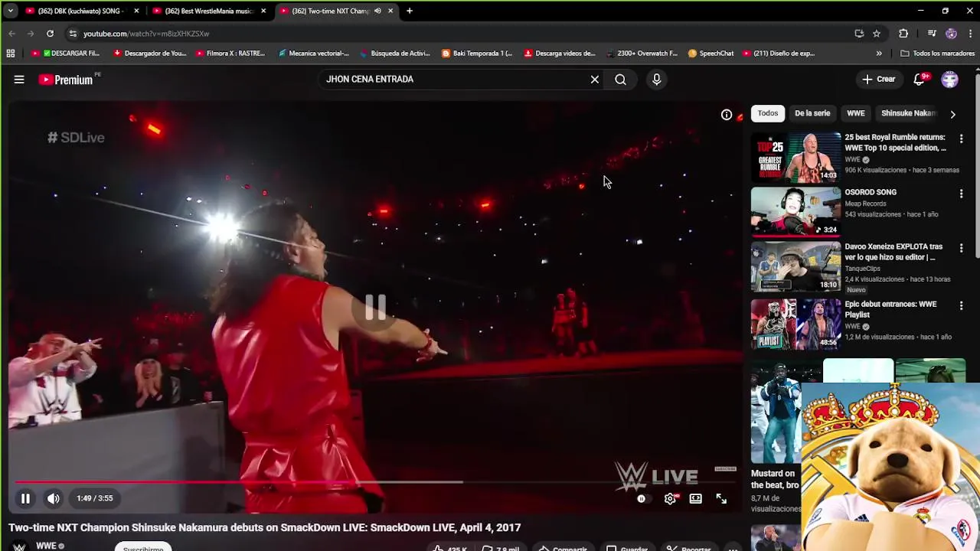This screenshot has height=551, width=980.
Task: Go back to the previous page
Action: click(x=11, y=34)
